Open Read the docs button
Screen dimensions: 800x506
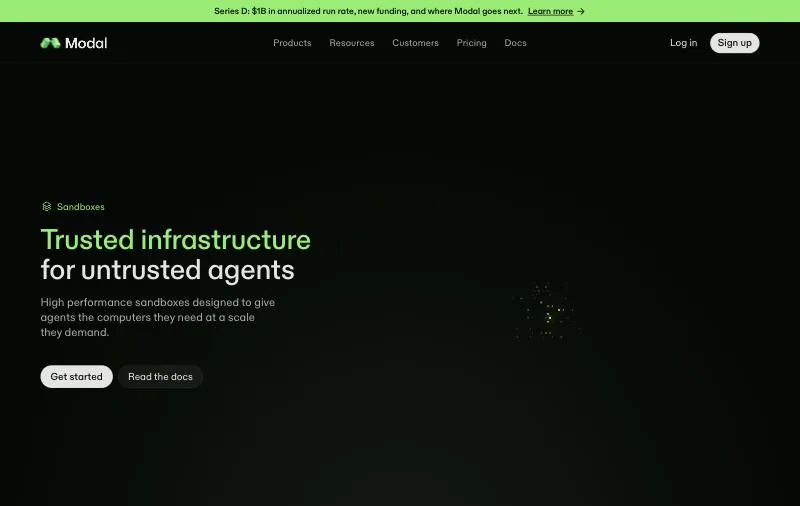tap(160, 376)
